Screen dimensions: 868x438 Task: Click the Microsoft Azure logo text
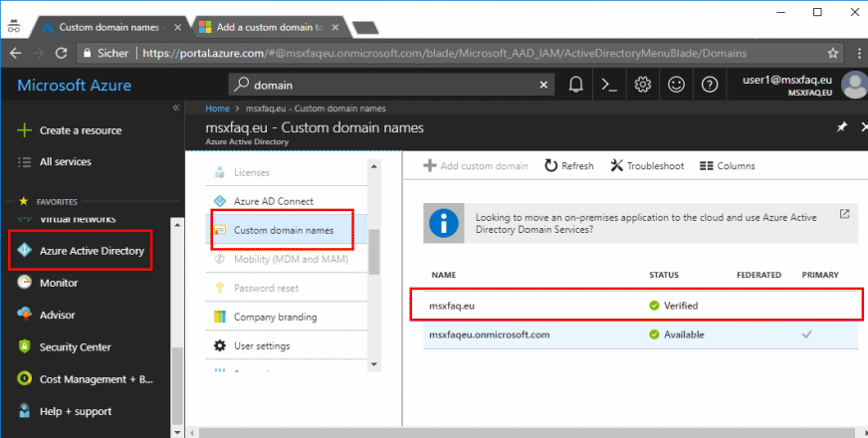point(75,86)
